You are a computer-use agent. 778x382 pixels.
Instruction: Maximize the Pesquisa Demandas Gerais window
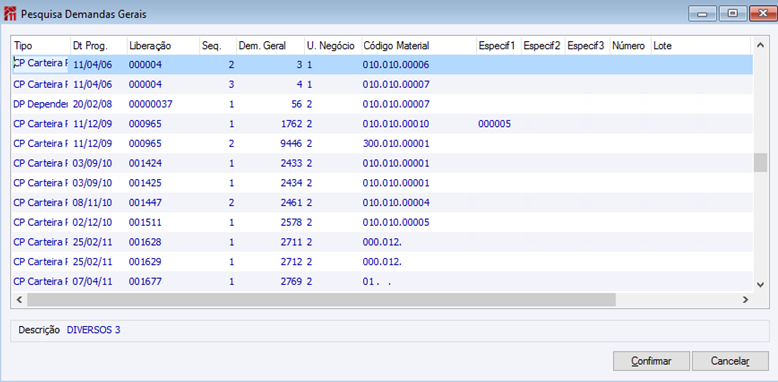click(732, 14)
